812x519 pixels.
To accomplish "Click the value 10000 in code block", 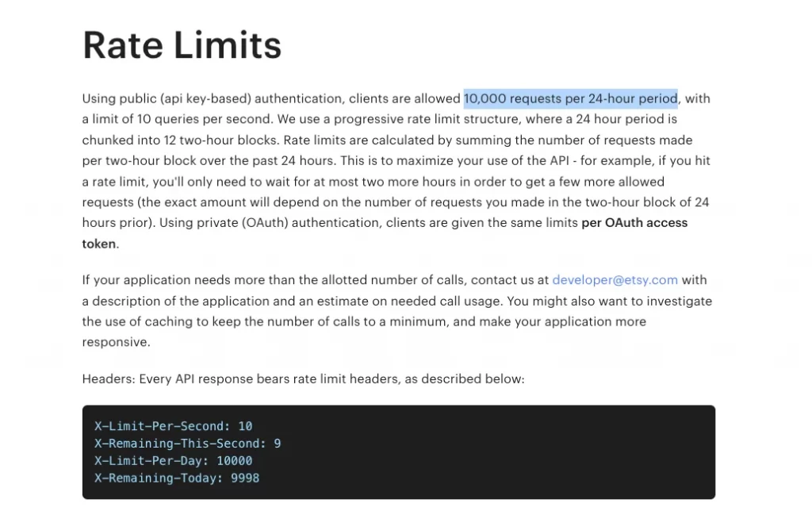I will [x=234, y=461].
